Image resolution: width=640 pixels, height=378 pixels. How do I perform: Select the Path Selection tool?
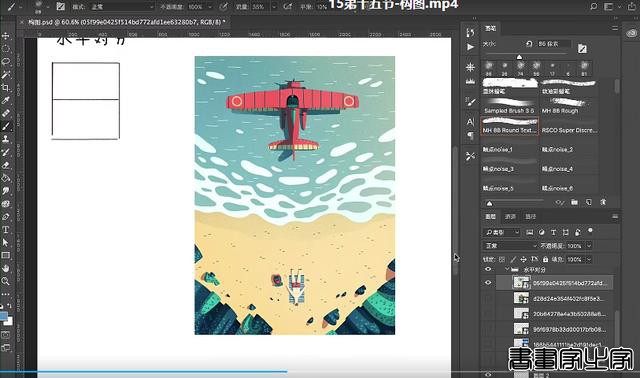point(6,242)
